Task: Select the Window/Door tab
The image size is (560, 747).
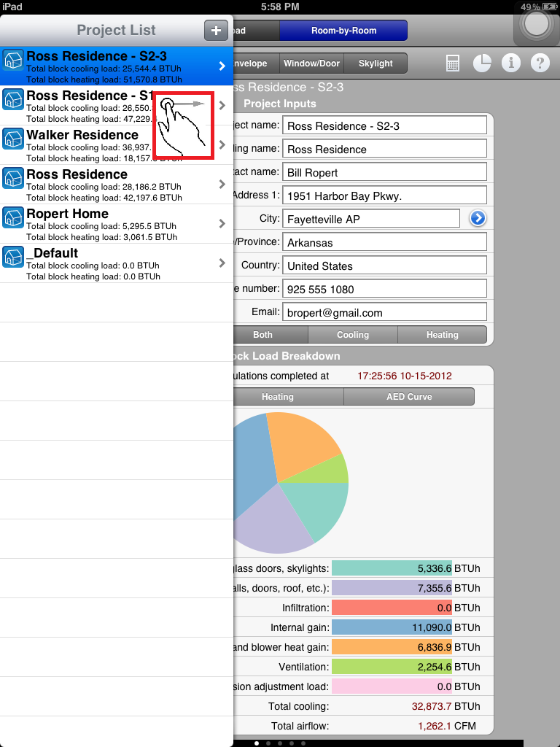Action: click(311, 63)
